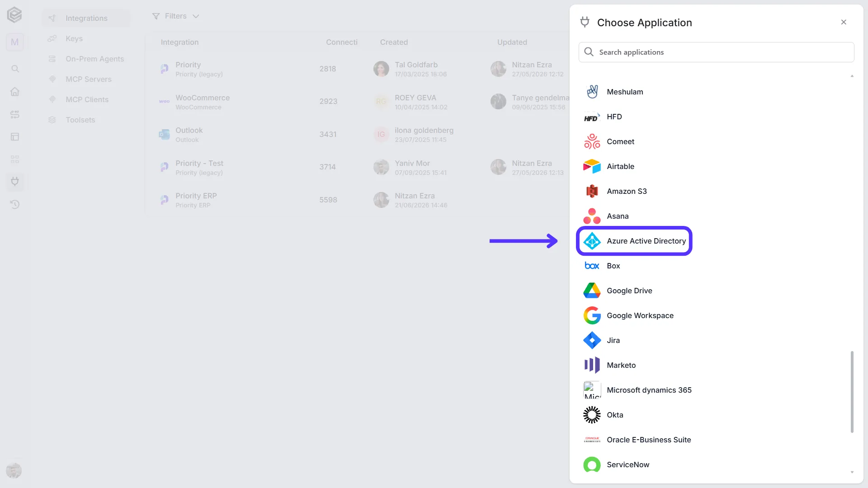
Task: Open the Outlook integration row
Action: (x=357, y=134)
